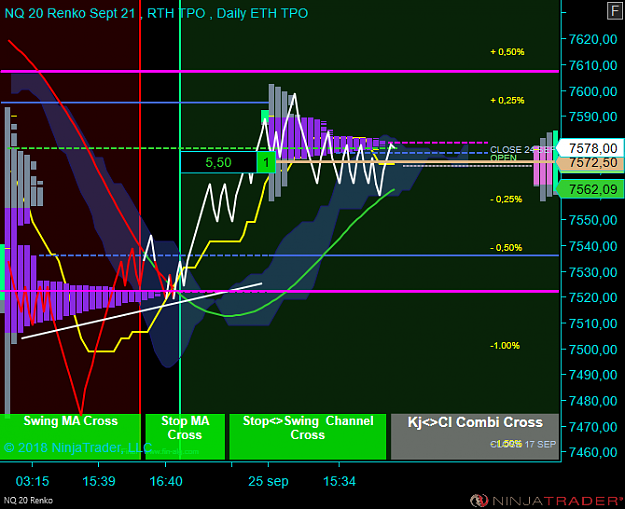Screen dimensions: 625x509
Task: Click the F button in top-right corner
Action: click(x=614, y=11)
